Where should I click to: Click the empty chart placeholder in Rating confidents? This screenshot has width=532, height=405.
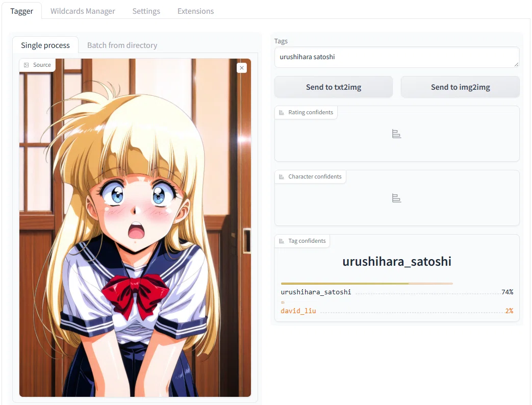pos(396,134)
